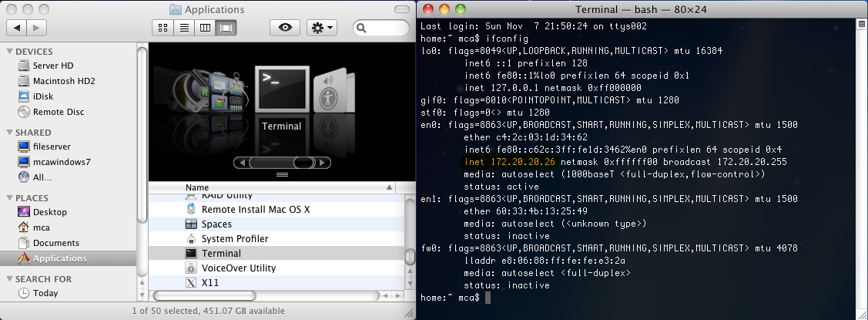Click the sidebar vertical scrollbar
868x320 pixels.
[142, 133]
